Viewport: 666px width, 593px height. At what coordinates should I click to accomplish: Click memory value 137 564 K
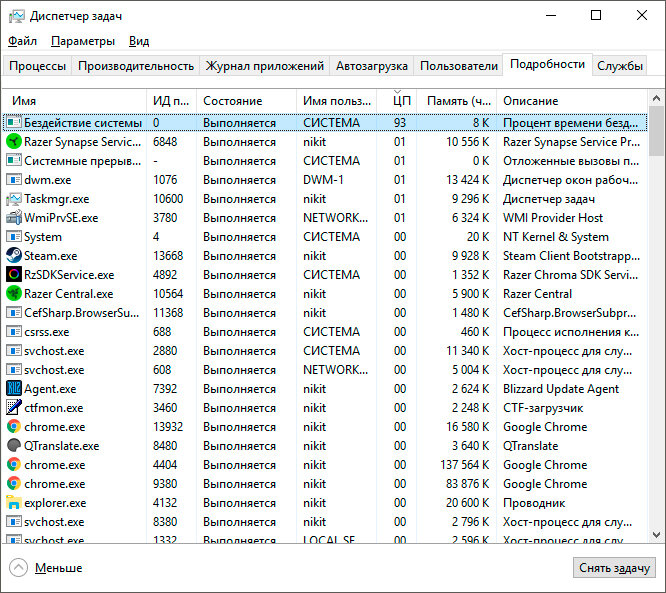click(465, 465)
